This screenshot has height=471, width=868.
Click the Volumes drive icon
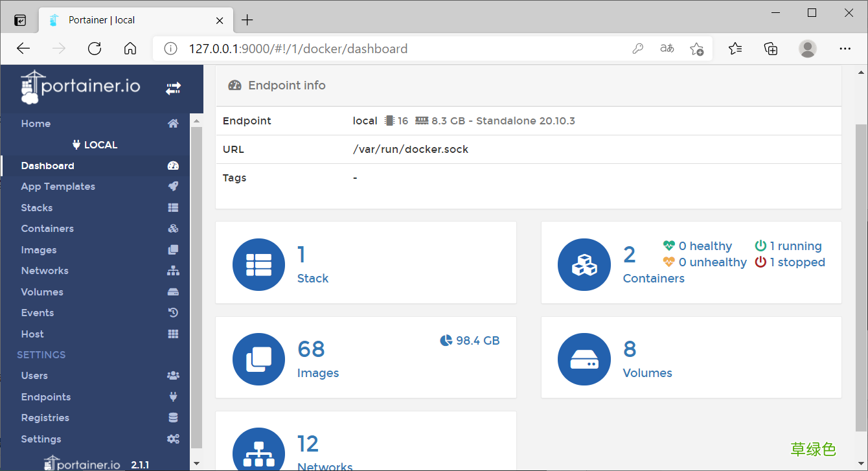(172, 292)
